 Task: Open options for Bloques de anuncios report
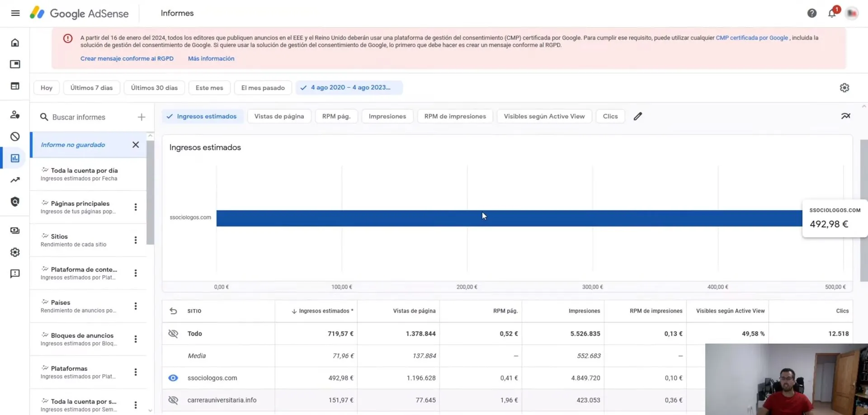[x=136, y=339]
